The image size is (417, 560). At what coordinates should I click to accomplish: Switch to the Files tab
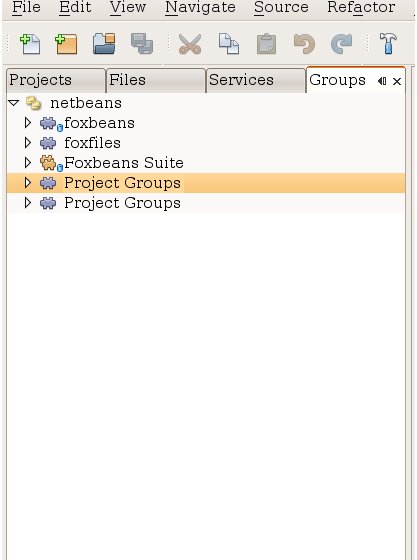click(156, 80)
